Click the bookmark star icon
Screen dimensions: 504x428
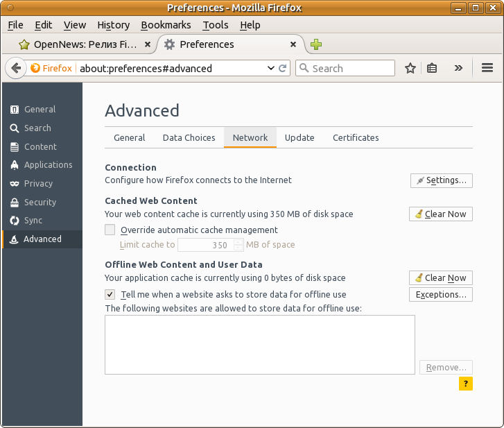click(410, 68)
